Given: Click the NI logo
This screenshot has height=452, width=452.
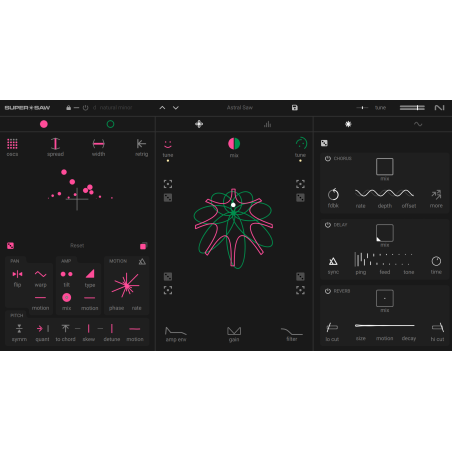Looking at the screenshot, I should point(439,108).
